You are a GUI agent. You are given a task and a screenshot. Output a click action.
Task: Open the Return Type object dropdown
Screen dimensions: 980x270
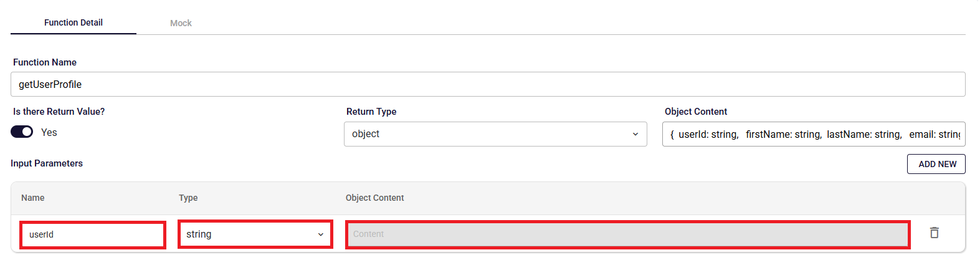pos(495,134)
